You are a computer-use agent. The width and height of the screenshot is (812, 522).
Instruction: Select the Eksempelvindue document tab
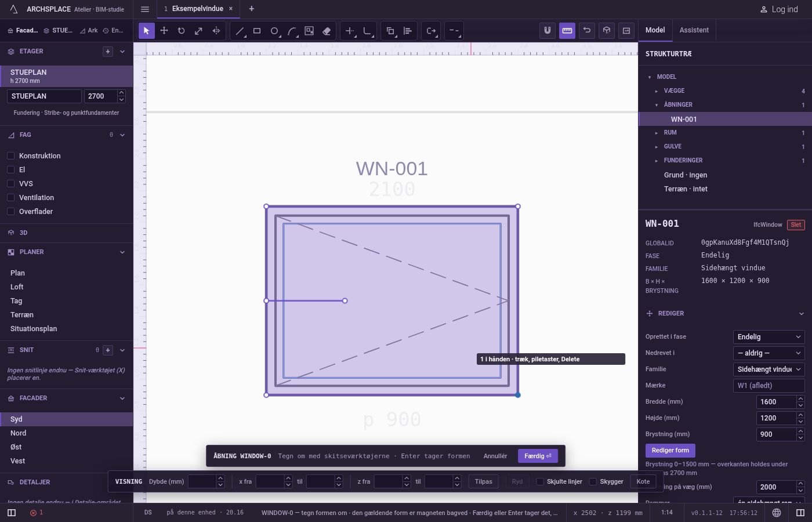(x=198, y=9)
